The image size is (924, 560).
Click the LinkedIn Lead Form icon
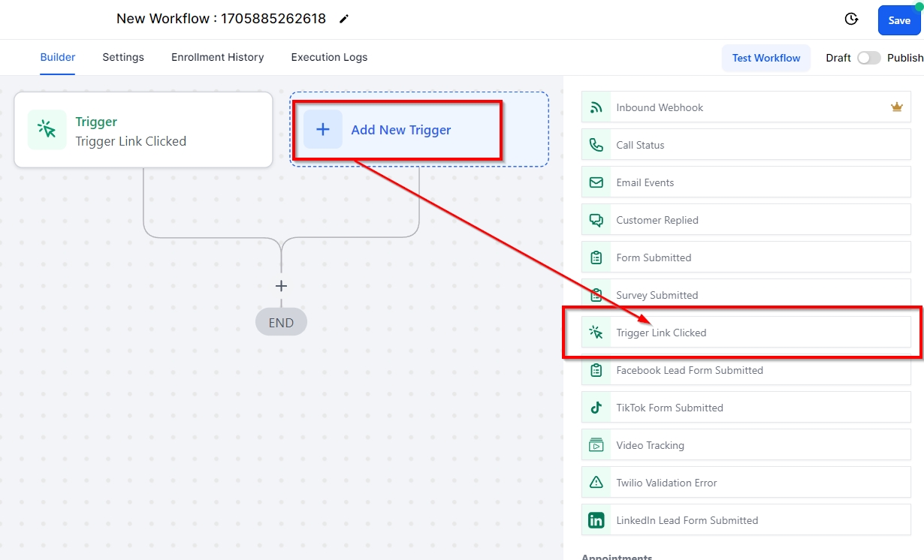point(596,520)
